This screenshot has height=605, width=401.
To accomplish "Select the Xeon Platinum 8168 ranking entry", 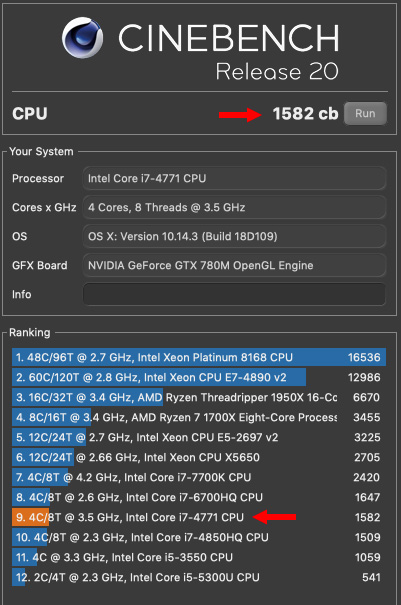I will tap(199, 357).
